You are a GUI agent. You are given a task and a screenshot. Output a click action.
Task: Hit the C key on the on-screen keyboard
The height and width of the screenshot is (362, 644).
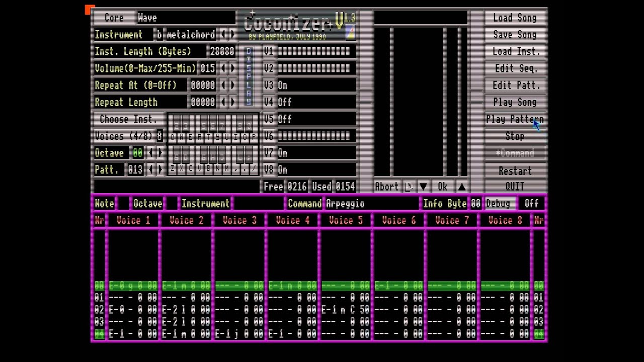[191, 169]
